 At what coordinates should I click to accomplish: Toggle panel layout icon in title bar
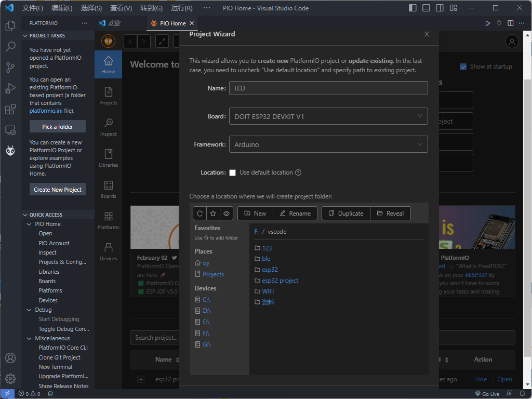[x=426, y=8]
